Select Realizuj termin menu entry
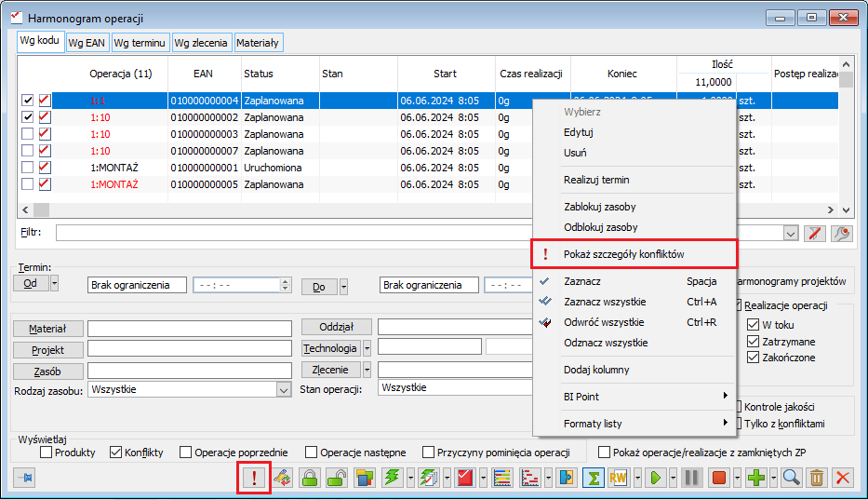This screenshot has width=868, height=500. 634,180
